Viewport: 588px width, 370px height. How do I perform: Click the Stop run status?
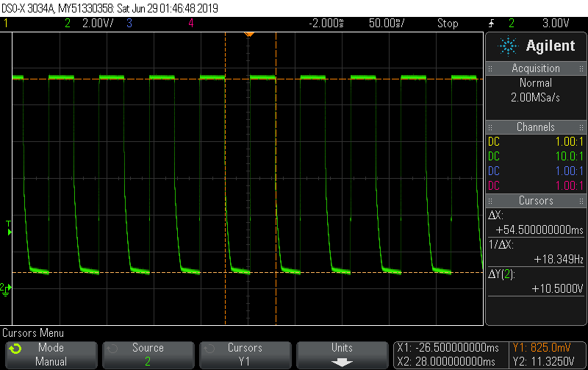[448, 24]
